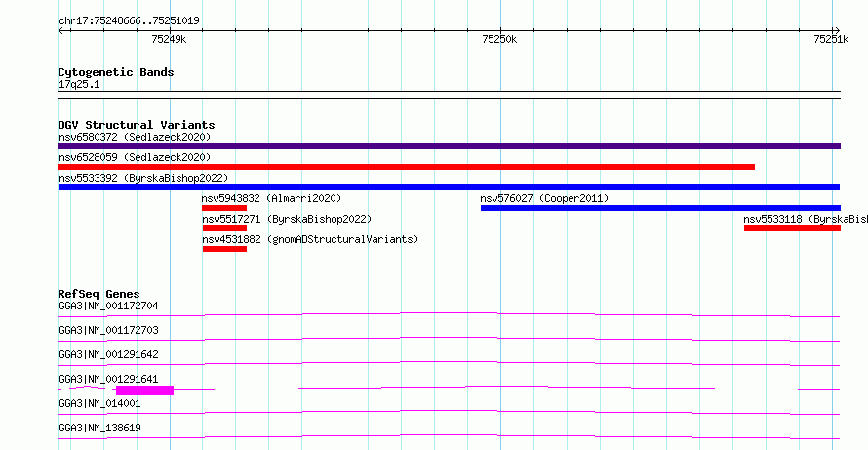Select the 17q25.1 band label

pyautogui.click(x=79, y=85)
